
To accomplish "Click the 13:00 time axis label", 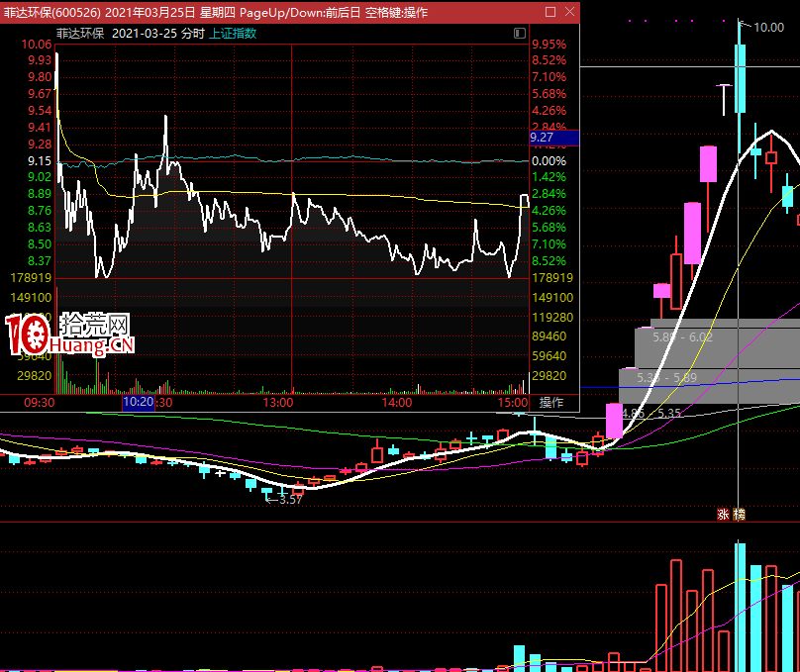I will click(x=278, y=402).
